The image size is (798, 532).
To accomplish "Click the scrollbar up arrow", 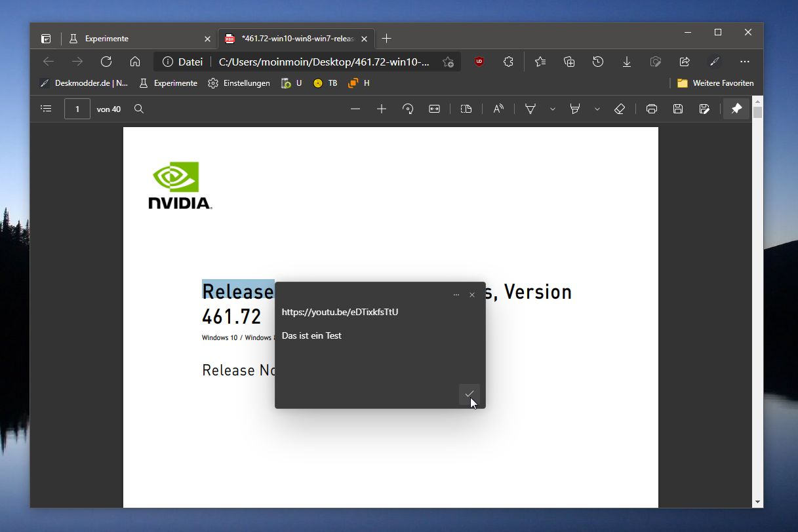I will click(x=758, y=101).
